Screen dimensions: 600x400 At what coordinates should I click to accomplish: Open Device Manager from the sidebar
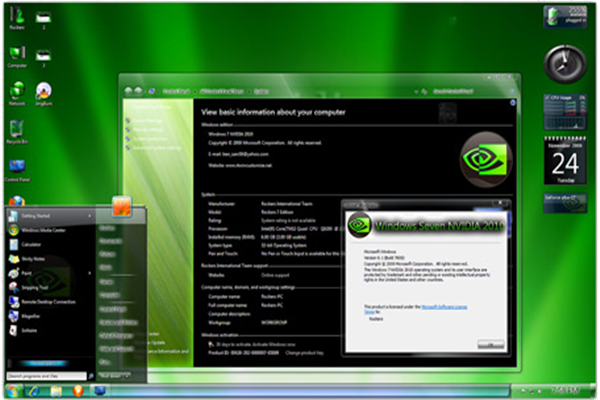pos(148,121)
